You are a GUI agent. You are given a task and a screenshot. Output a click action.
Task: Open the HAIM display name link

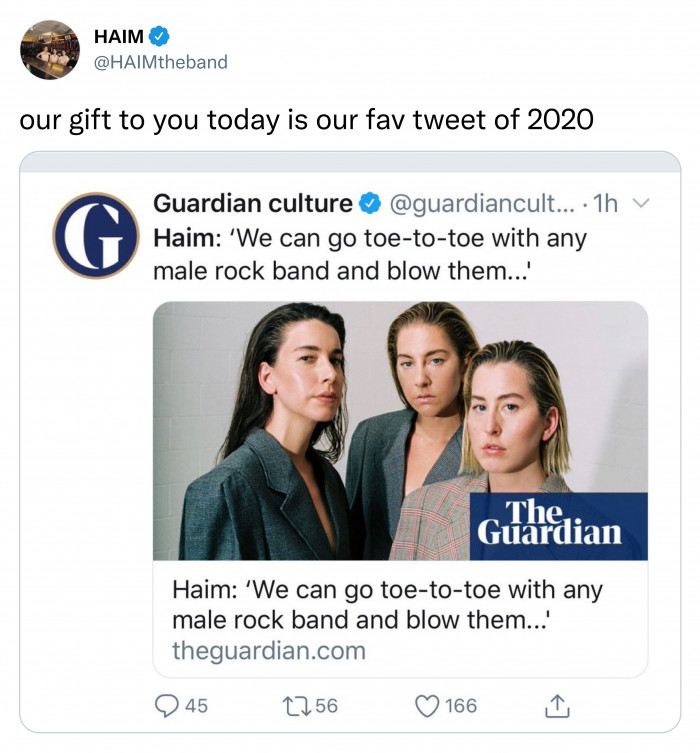click(119, 37)
